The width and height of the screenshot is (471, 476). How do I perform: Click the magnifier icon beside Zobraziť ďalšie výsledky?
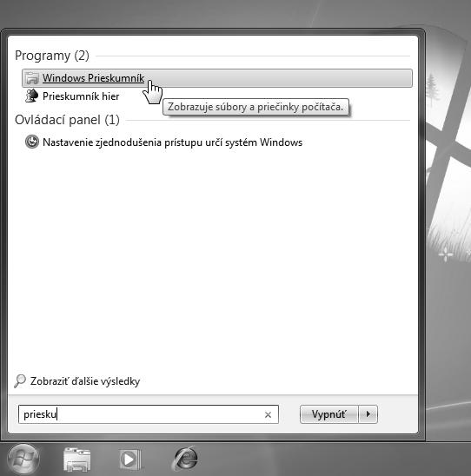pyautogui.click(x=20, y=381)
